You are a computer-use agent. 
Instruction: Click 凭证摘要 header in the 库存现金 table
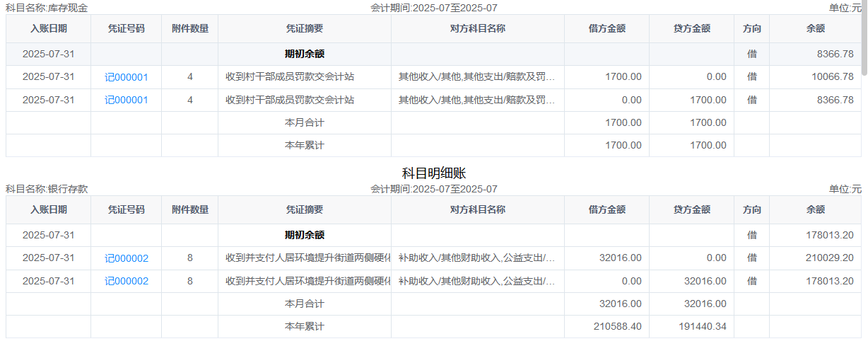point(304,29)
